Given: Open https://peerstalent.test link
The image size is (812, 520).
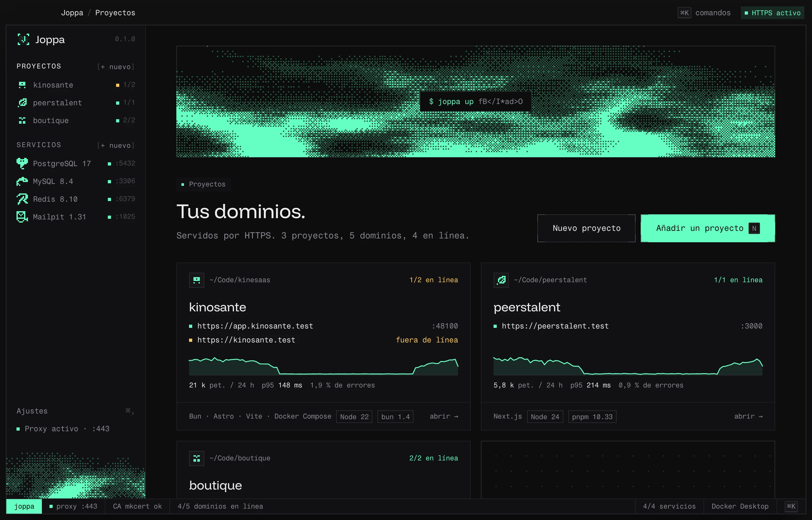Looking at the screenshot, I should 555,326.
